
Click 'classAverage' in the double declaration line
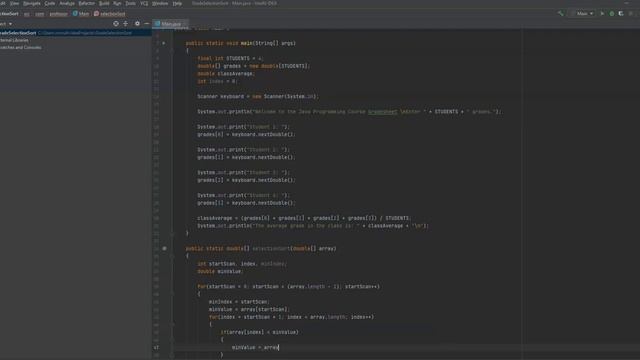[236, 73]
